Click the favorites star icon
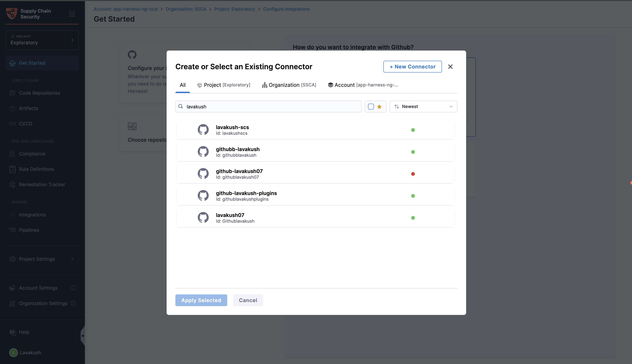This screenshot has height=364, width=632. click(379, 107)
